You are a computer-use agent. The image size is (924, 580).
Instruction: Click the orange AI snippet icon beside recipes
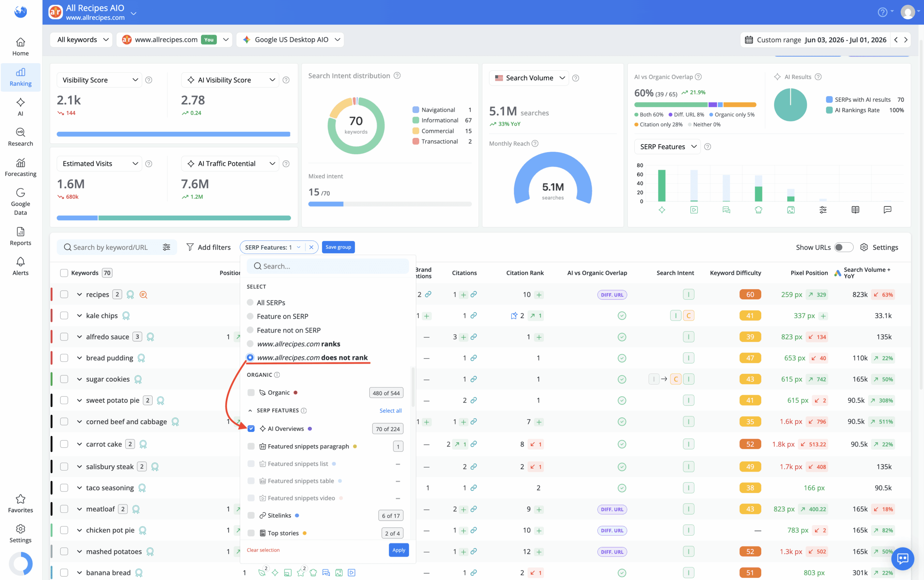(143, 295)
